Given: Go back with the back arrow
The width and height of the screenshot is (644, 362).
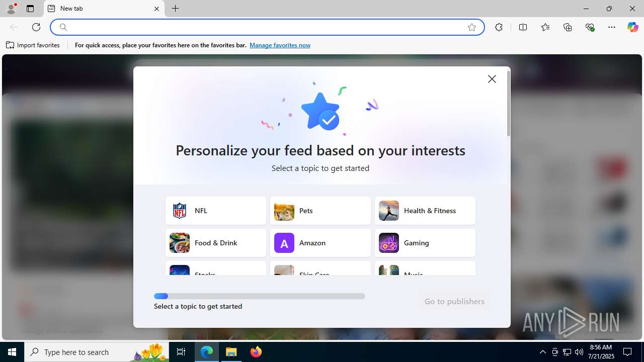Looking at the screenshot, I should click(14, 27).
